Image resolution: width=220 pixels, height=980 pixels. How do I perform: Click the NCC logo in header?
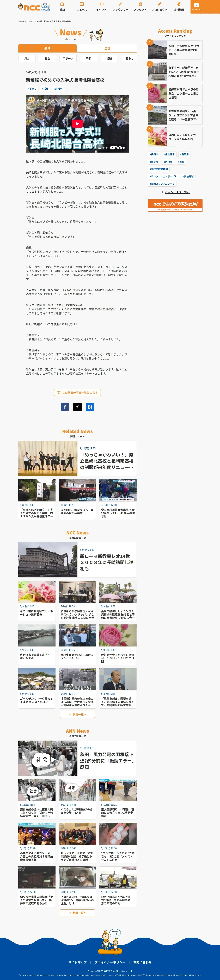[34, 7]
